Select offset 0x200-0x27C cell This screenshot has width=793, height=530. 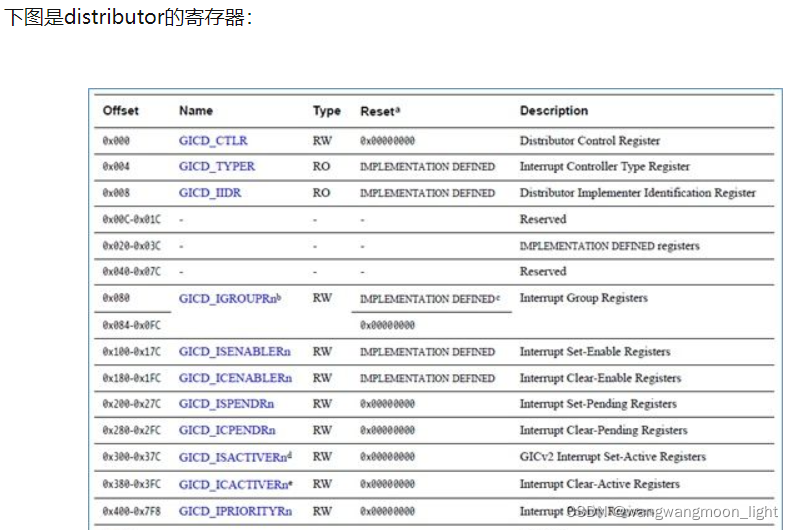(131, 404)
